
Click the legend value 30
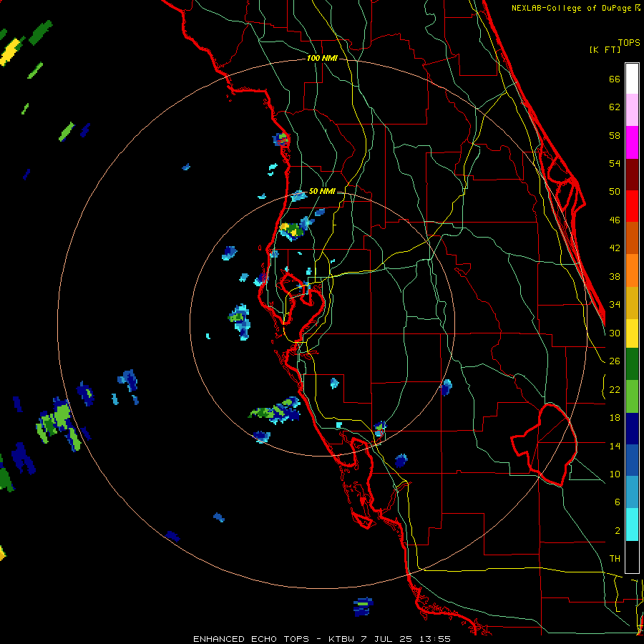click(615, 333)
